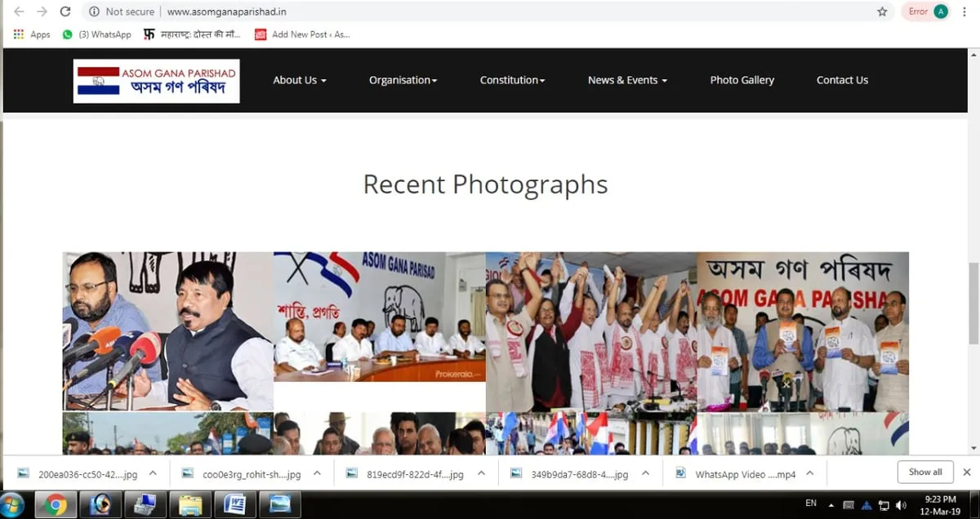Reload the current page
This screenshot has width=980, height=519.
pyautogui.click(x=65, y=11)
